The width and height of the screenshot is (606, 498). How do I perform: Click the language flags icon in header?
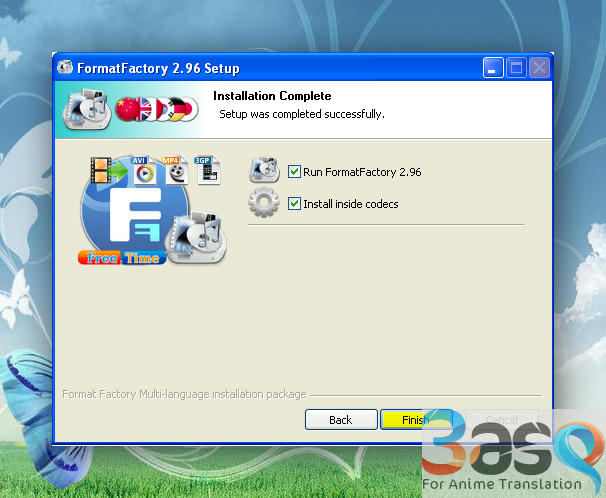(x=157, y=109)
